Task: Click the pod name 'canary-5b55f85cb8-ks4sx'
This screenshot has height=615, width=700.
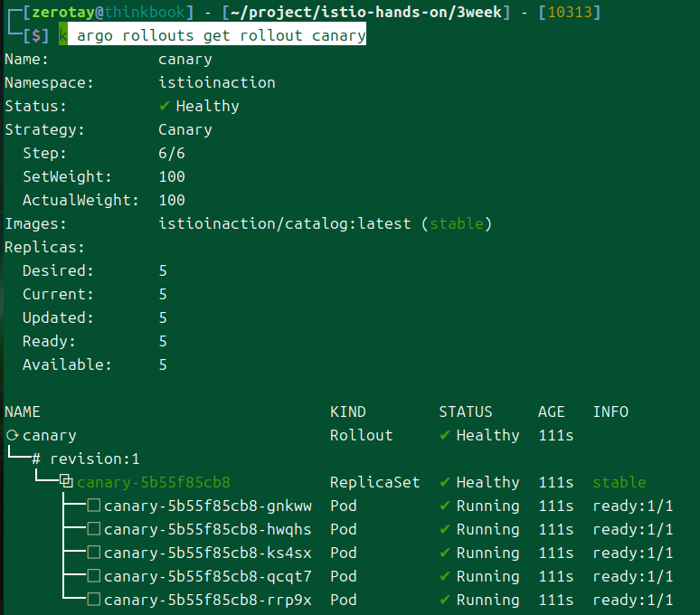Action: click(208, 553)
